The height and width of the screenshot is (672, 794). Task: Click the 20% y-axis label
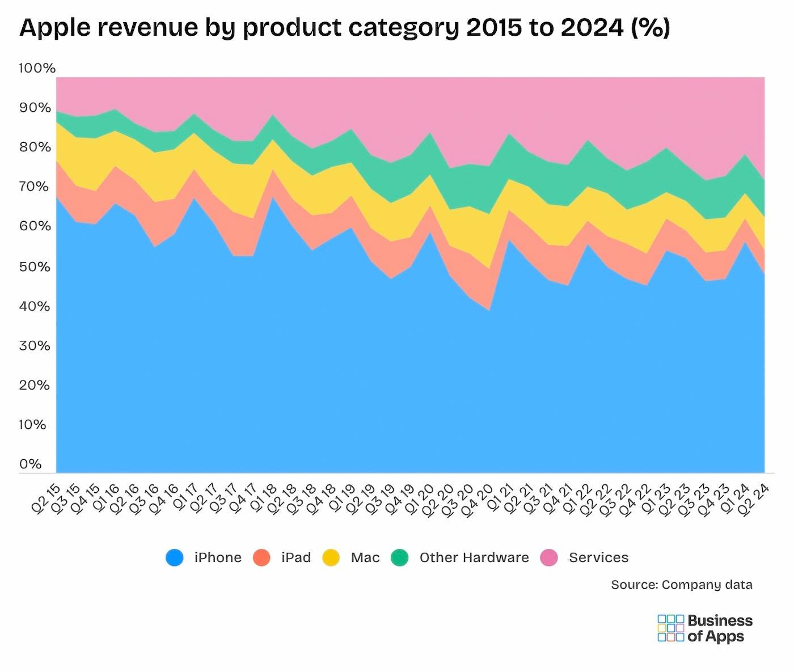(35, 386)
